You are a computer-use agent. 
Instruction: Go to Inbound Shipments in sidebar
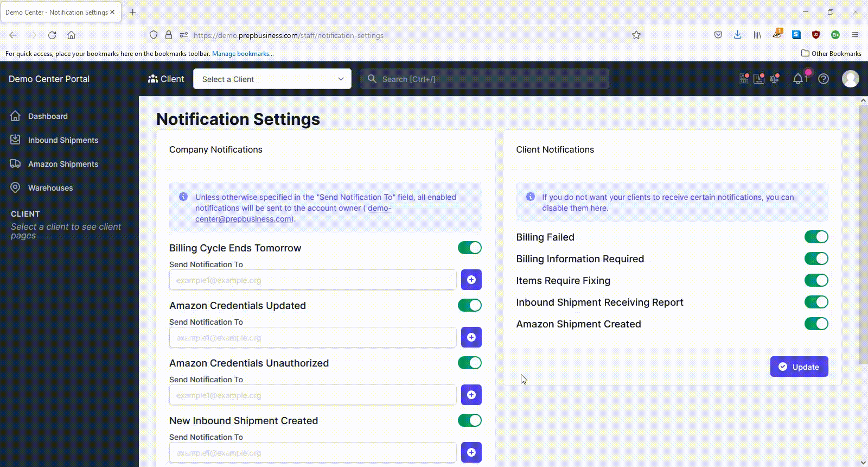(63, 140)
